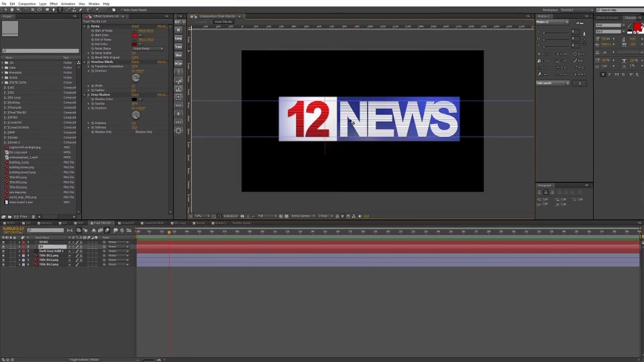Toggle the motion blur switch in timeline header

(x=107, y=230)
